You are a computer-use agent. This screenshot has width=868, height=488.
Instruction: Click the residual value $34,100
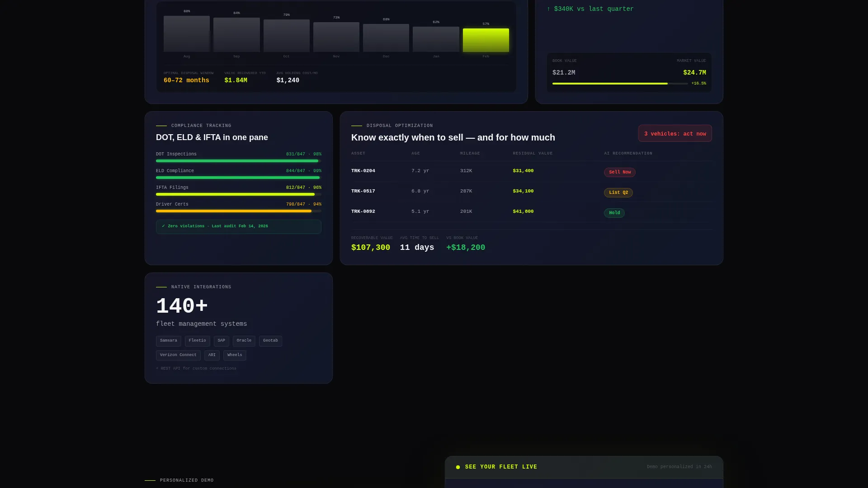[x=523, y=191]
